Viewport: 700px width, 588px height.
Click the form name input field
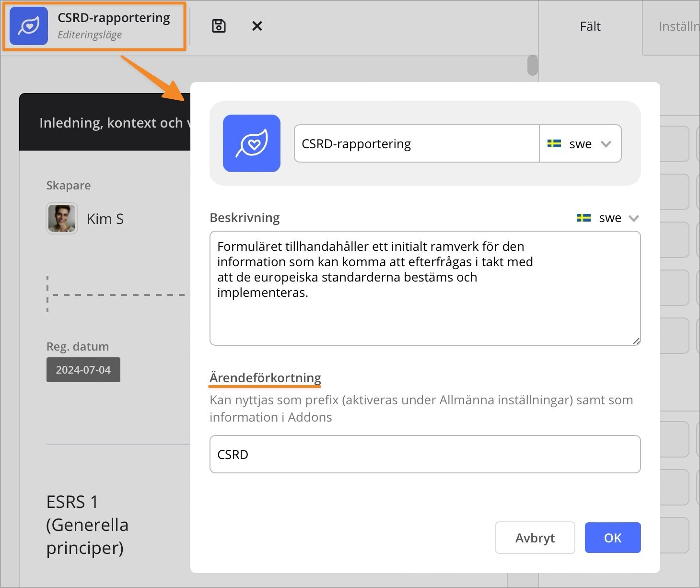416,144
